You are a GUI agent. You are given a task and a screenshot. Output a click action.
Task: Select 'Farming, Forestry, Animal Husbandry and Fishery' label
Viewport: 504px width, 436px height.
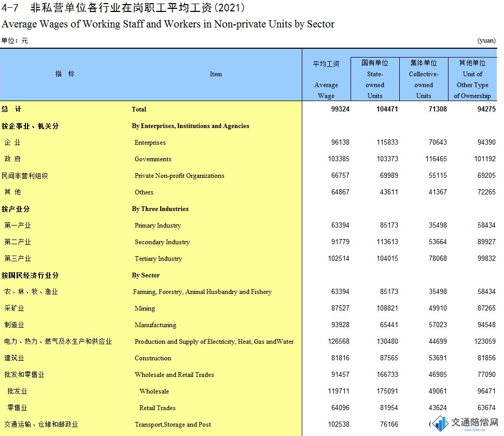click(203, 292)
